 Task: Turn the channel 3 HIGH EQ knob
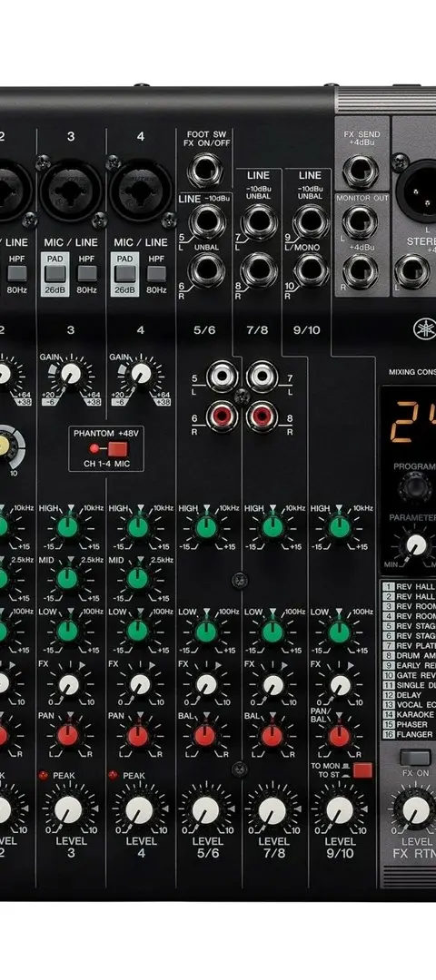67,527
